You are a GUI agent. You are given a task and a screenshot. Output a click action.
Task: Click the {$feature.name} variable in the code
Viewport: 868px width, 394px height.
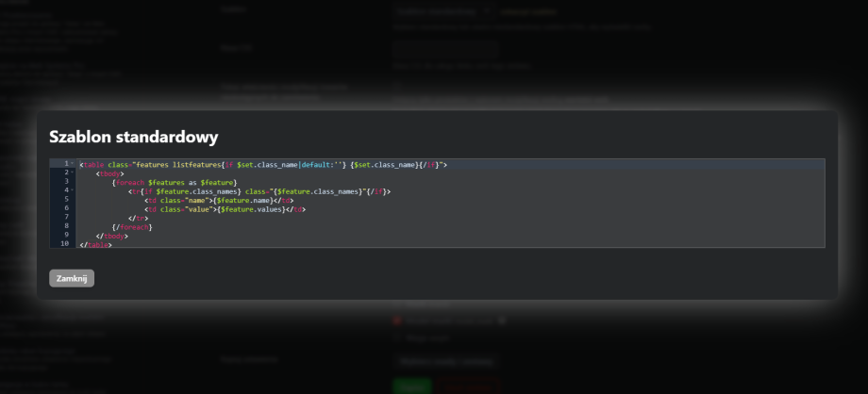[x=243, y=200]
